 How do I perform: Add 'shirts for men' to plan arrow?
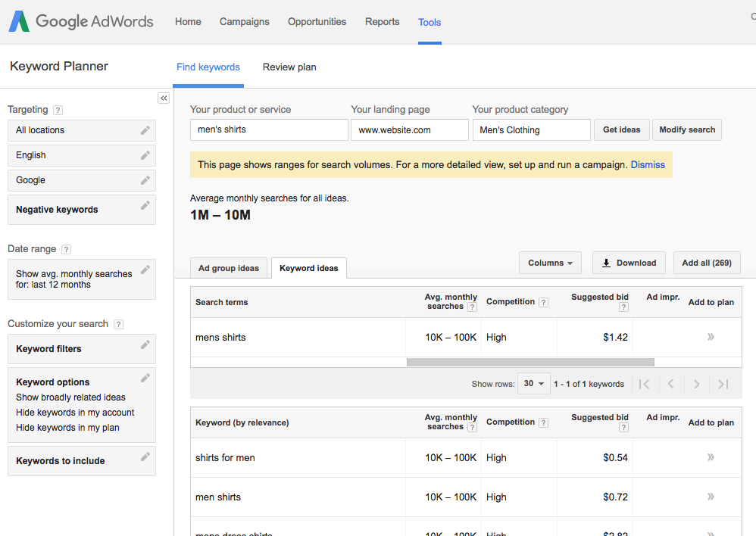click(x=711, y=457)
